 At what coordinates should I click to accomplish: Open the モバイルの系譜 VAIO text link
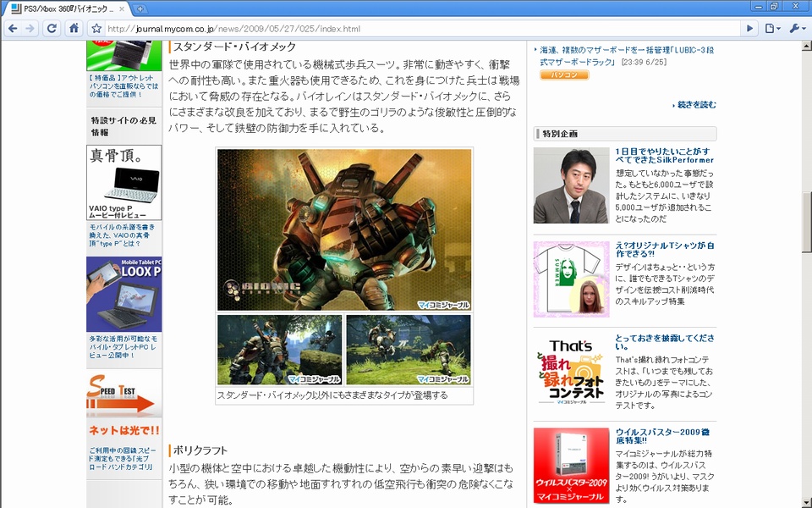[x=122, y=235]
